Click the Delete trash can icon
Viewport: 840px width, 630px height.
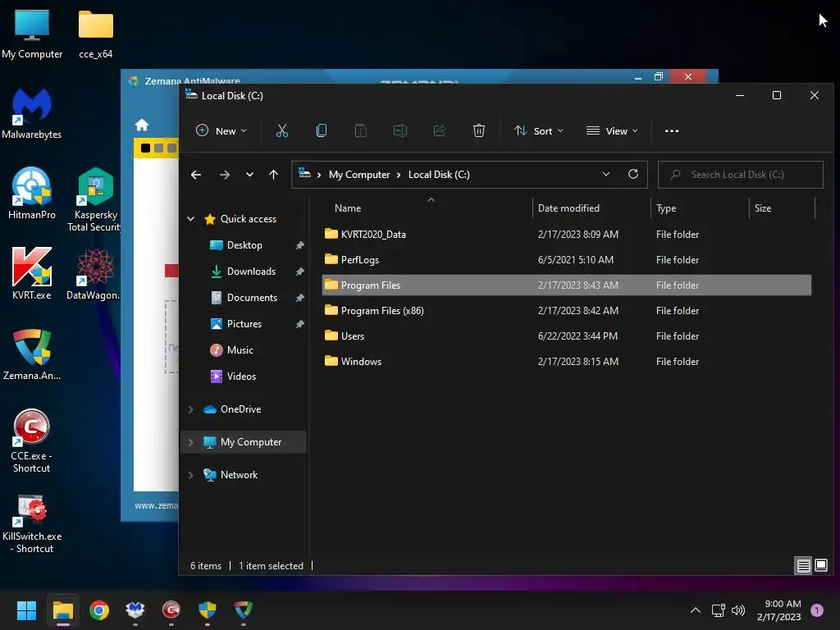479,130
